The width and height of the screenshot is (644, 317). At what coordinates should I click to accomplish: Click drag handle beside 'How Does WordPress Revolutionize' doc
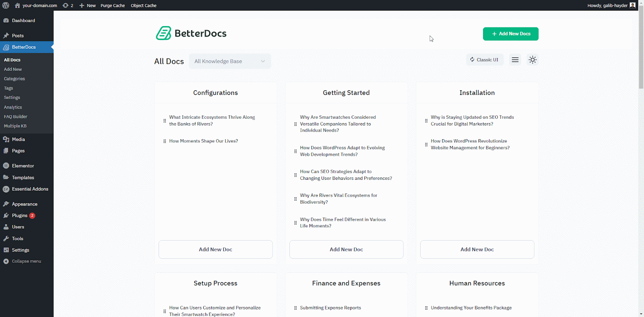tap(426, 144)
